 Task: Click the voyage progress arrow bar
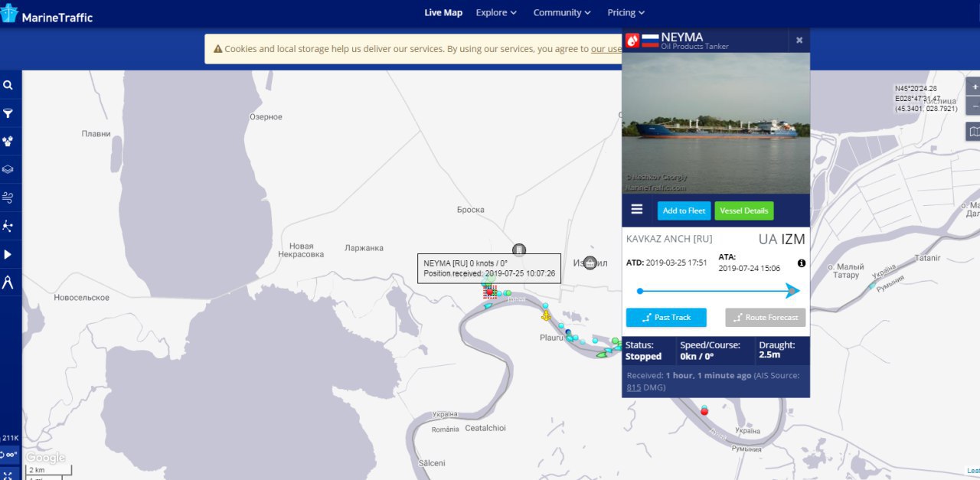point(718,291)
